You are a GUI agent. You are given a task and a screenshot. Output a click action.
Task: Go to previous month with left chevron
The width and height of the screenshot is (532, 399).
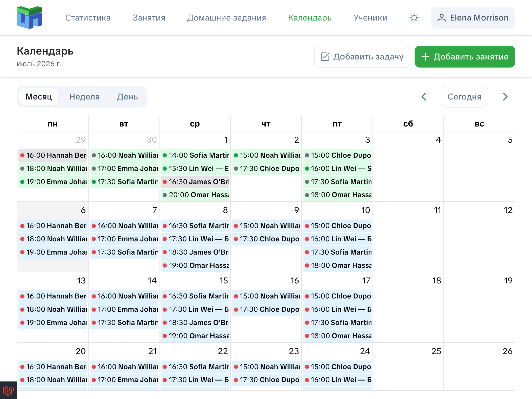(x=424, y=97)
